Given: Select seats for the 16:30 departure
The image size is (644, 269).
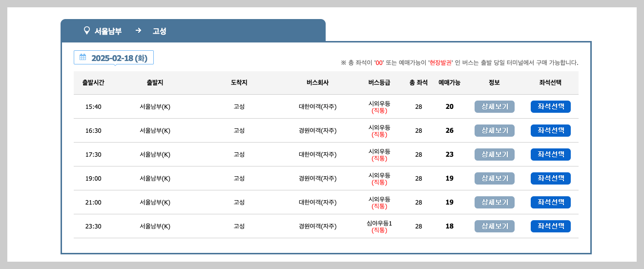Looking at the screenshot, I should tap(551, 130).
